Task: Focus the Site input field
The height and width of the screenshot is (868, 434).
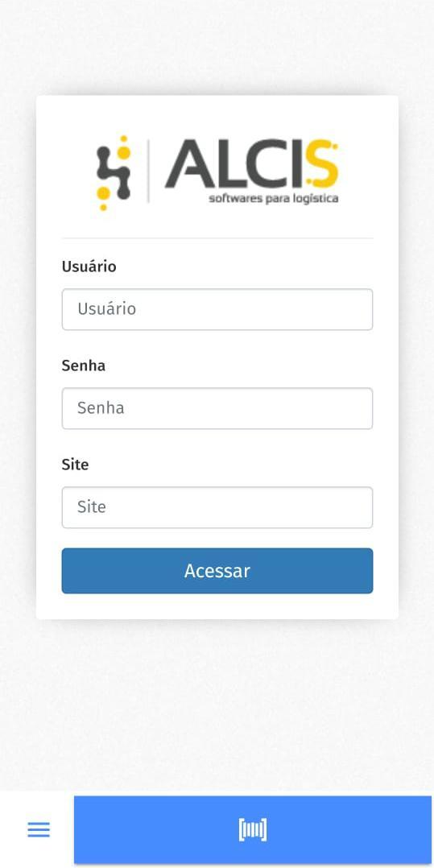Action: click(x=217, y=507)
